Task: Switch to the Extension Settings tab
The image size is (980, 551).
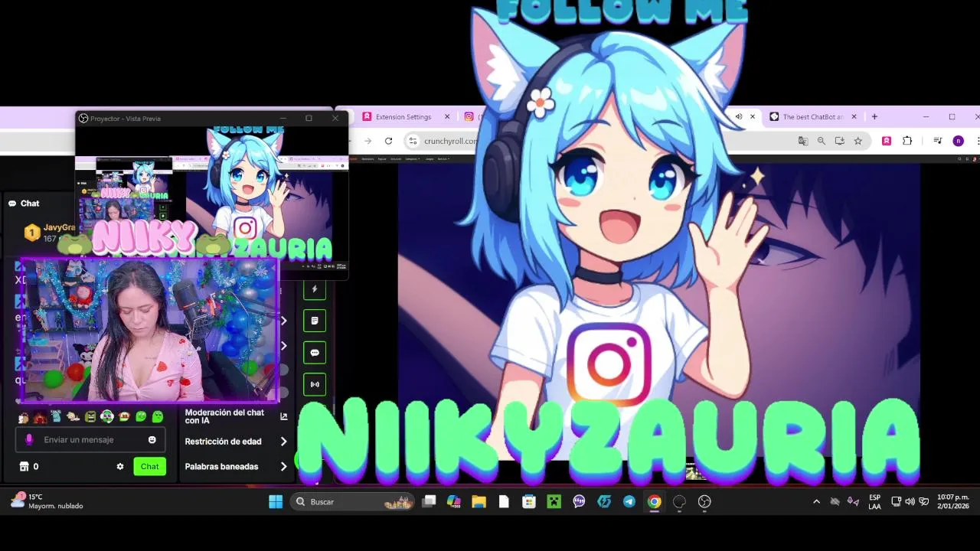Action: (403, 117)
